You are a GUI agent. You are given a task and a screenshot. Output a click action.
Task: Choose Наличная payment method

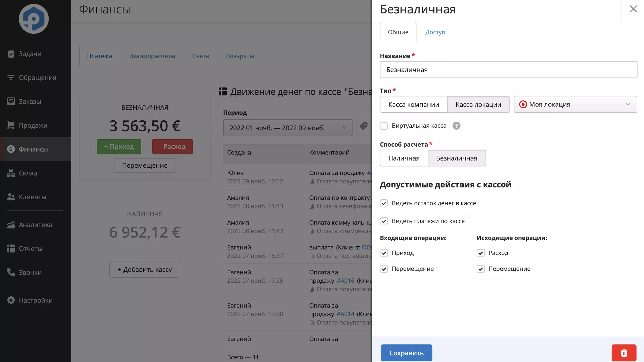tap(404, 158)
